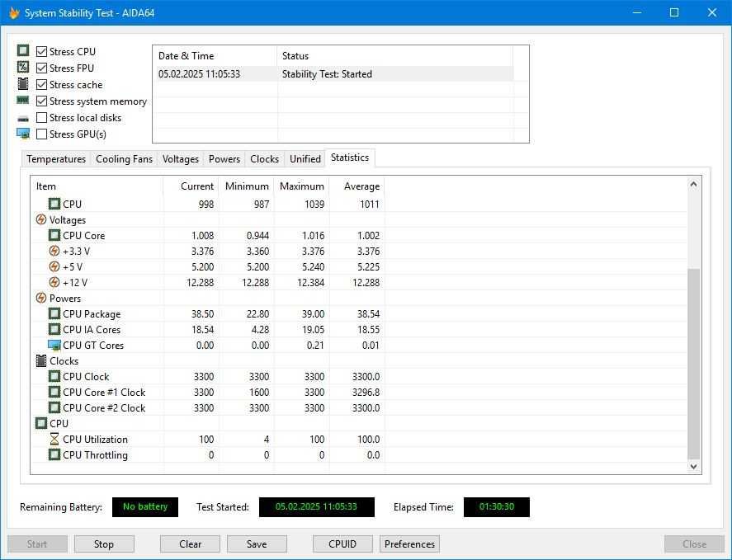
Task: Maximize the AIDA64 window
Action: pyautogui.click(x=674, y=12)
